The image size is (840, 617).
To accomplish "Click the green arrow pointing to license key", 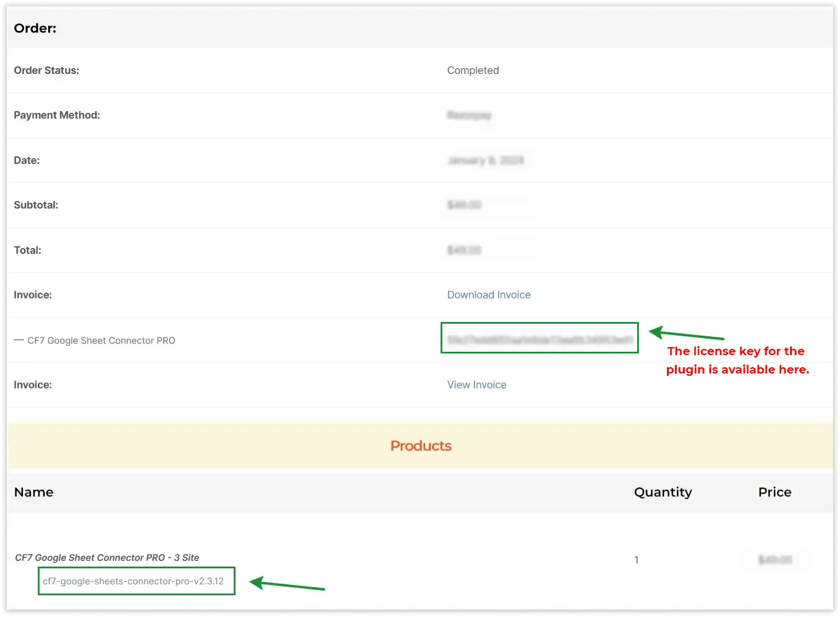I will tap(686, 334).
